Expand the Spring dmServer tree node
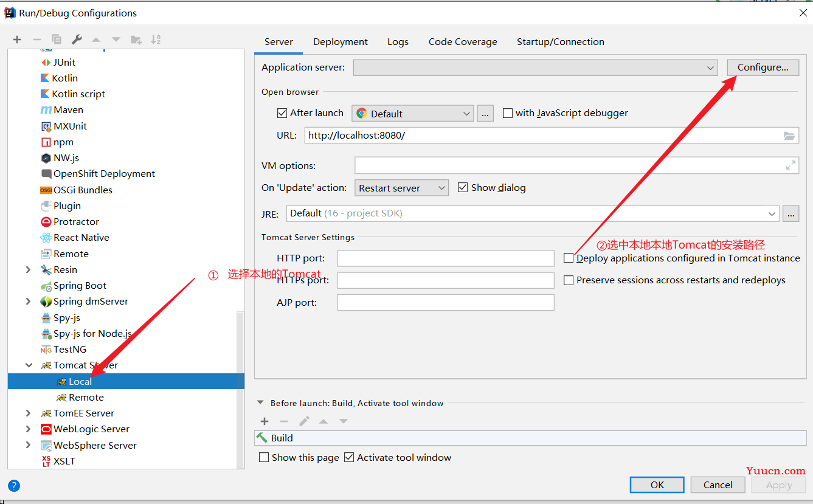Viewport: 813px width, 504px height. (28, 302)
